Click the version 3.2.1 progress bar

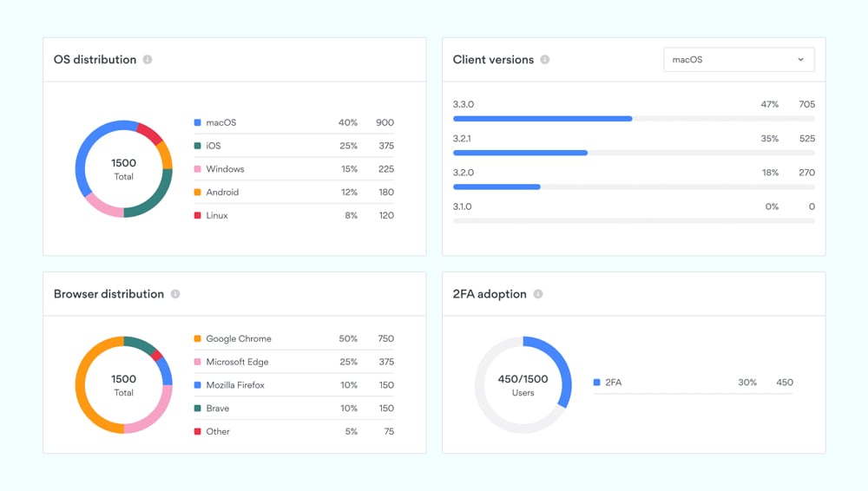[x=634, y=153]
